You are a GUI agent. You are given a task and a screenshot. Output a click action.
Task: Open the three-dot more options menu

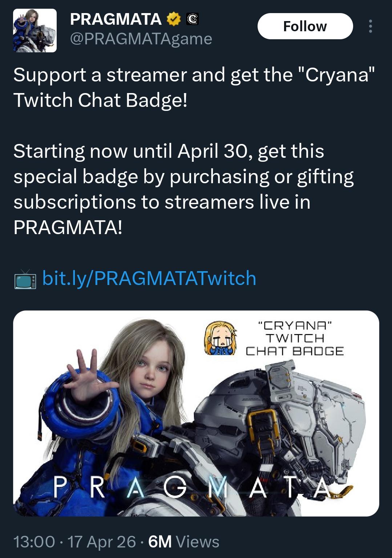coord(370,26)
